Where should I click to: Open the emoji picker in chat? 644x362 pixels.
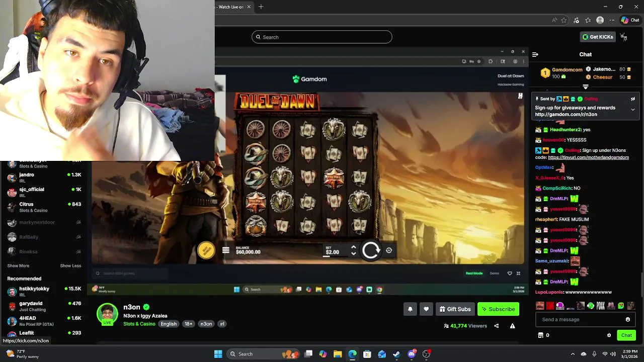point(628,319)
